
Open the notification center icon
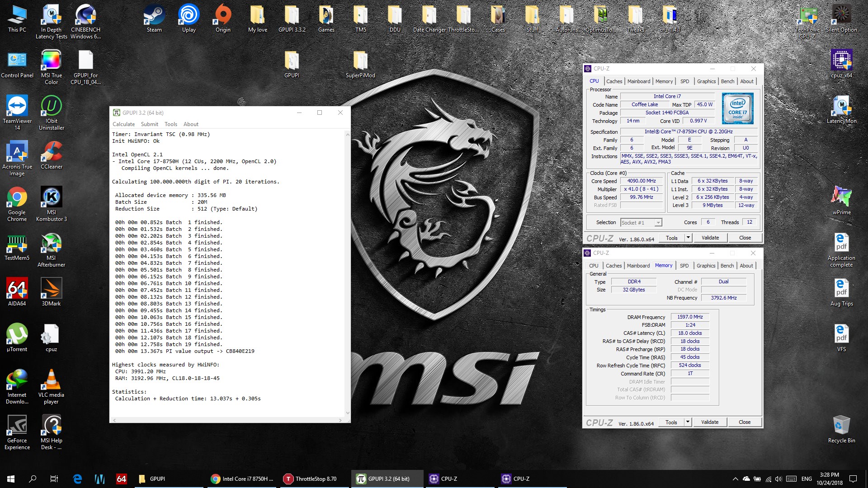coord(853,479)
